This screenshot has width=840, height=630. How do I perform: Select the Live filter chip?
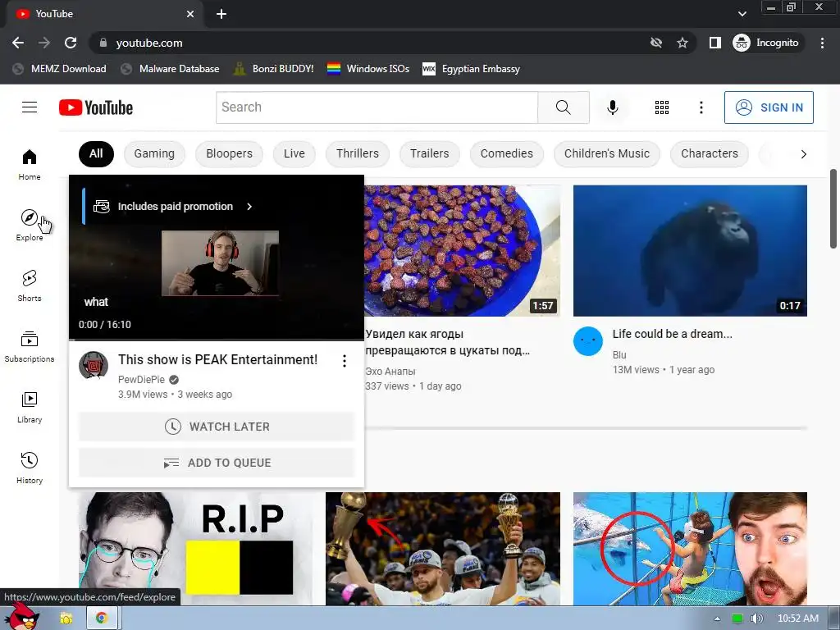[x=294, y=153]
